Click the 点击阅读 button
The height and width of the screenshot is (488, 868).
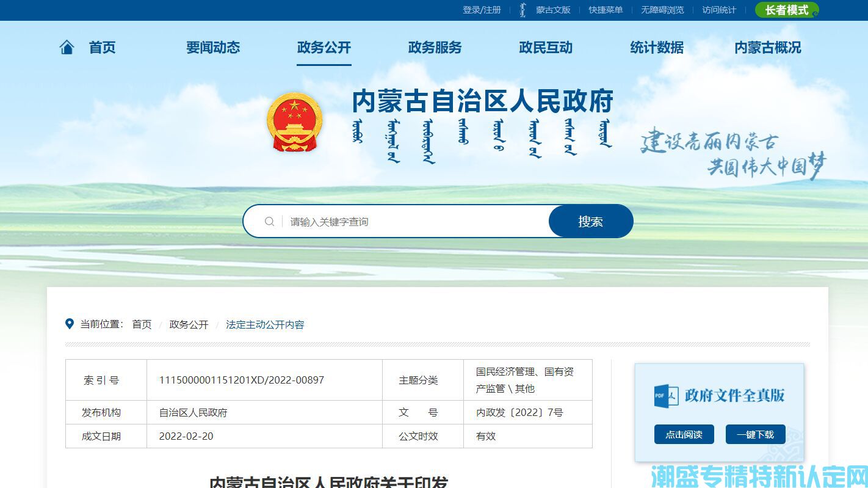[684, 434]
